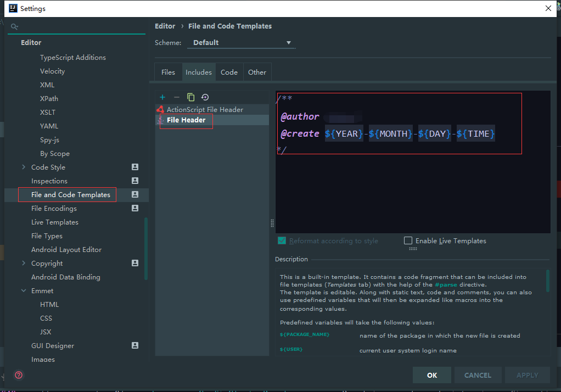Click the @author tag in template
Viewport: 561px width, 392px height.
(x=300, y=116)
